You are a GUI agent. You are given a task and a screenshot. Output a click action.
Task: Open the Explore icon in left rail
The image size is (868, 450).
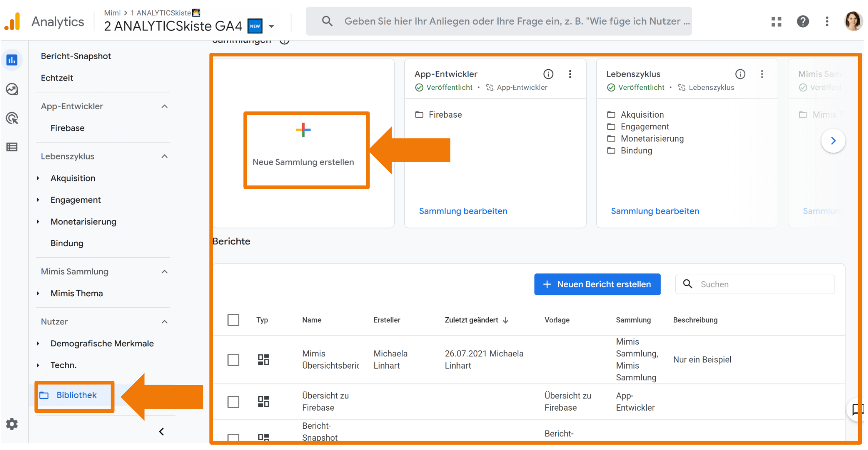coord(12,89)
